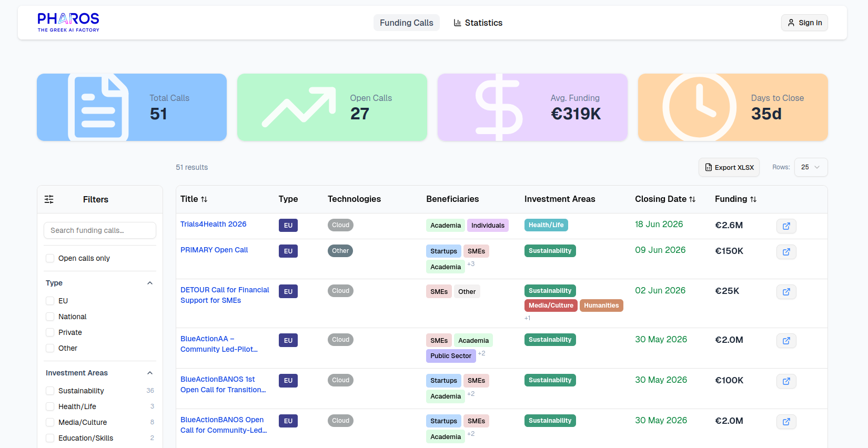Open external link for PRIMARY Open Call
868x448 pixels.
(x=786, y=252)
